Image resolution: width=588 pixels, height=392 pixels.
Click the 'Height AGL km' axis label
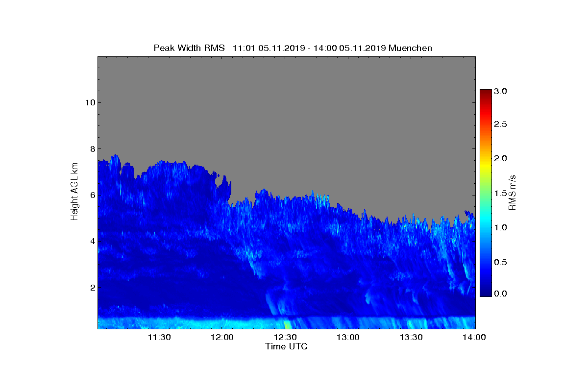(74, 192)
